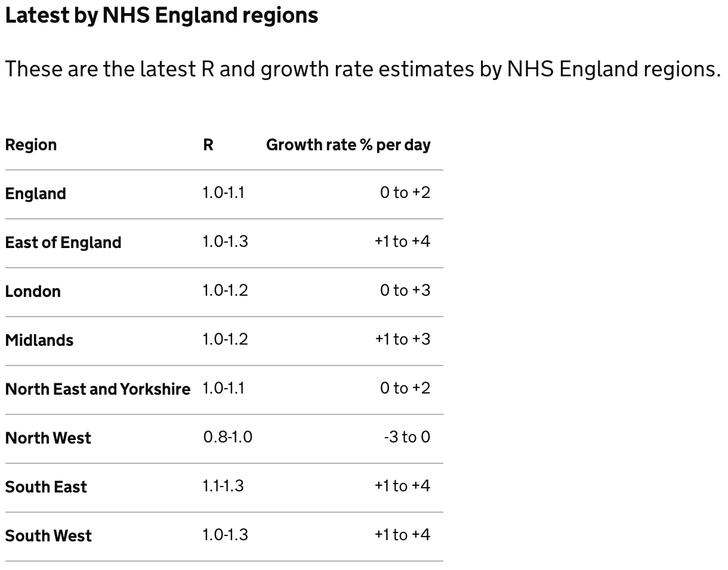The width and height of the screenshot is (728, 570).
Task: Click Midlands growth rate '+1 to +3'
Action: (403, 339)
